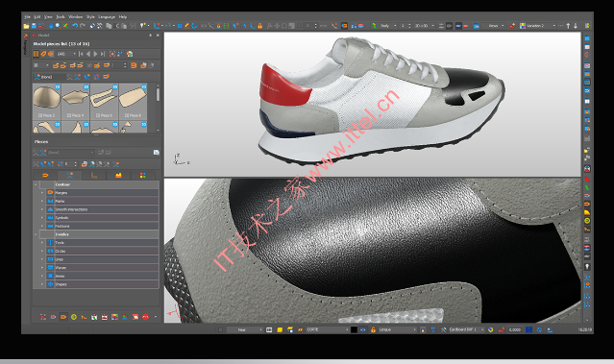Screen dimensions: 614x364
Task: Switch to the blue scissors tab in Pieces
Action: point(70,176)
